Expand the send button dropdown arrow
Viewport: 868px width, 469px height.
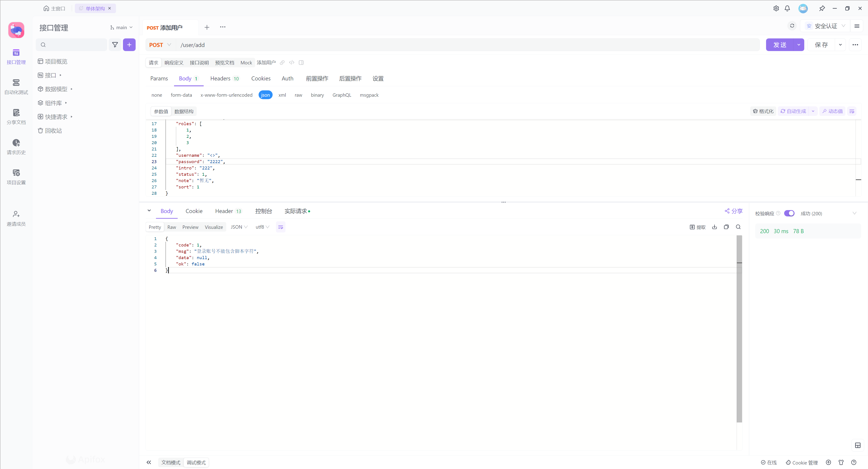[799, 45]
